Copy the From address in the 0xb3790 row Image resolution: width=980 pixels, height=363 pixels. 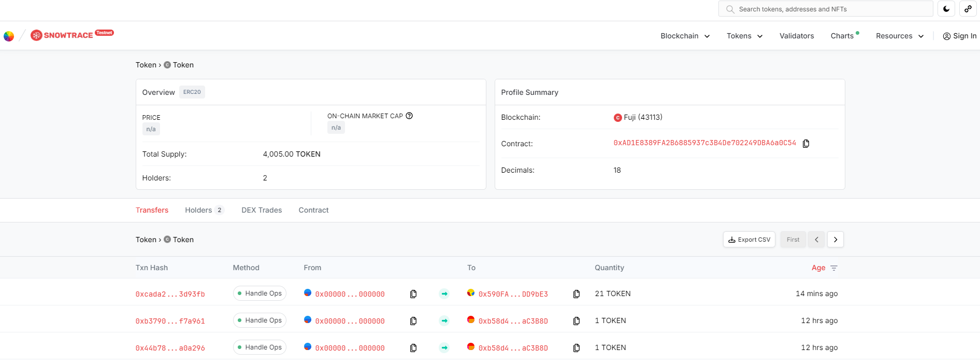coord(413,321)
